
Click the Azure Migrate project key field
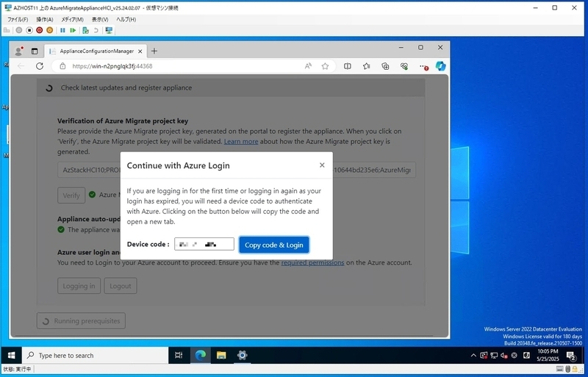pos(236,170)
